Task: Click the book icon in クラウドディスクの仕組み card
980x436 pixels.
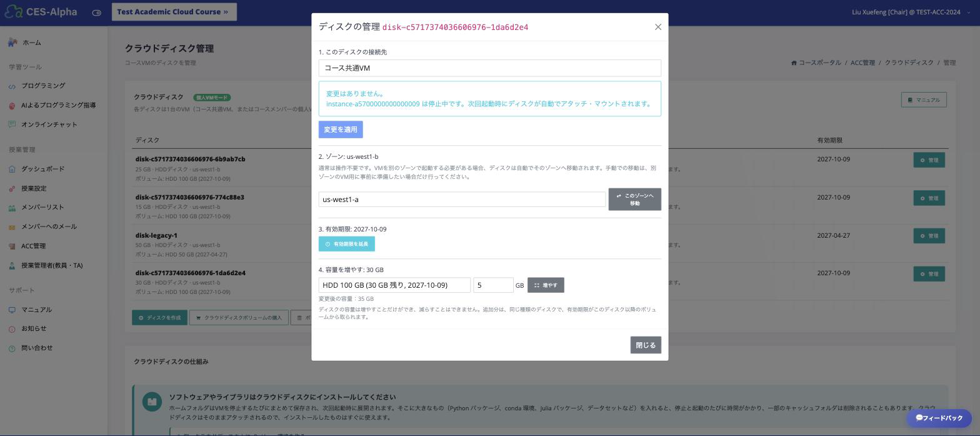Action: [x=152, y=402]
